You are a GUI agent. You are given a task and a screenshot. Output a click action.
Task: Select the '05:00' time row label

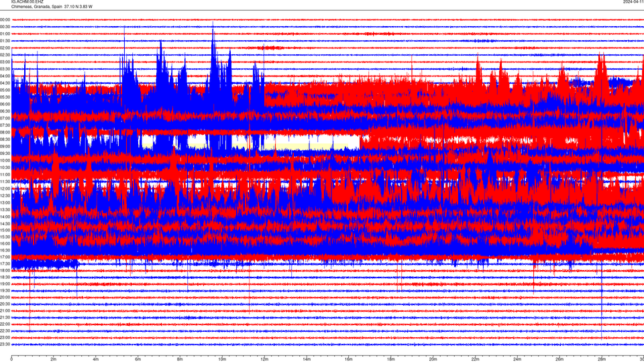[x=5, y=90]
